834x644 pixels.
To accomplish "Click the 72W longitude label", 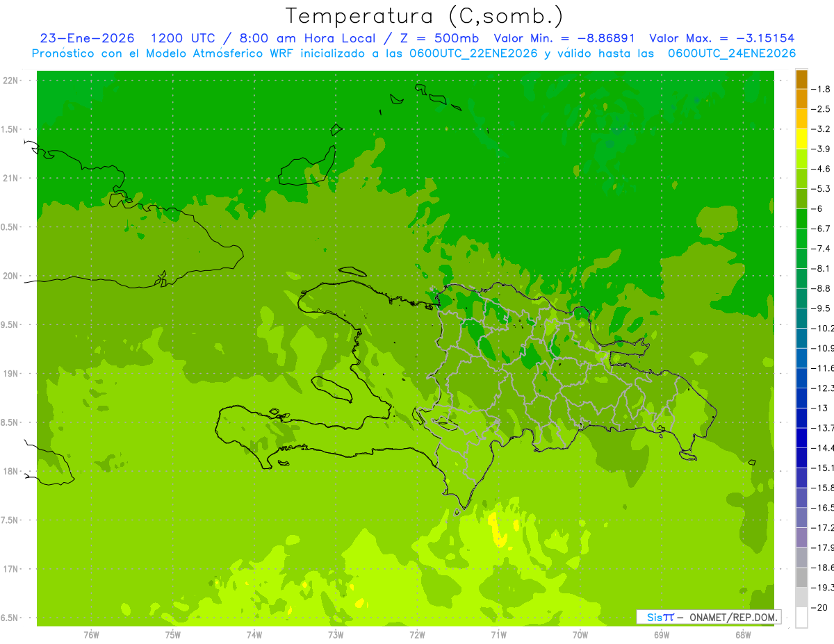I will click(x=417, y=635).
